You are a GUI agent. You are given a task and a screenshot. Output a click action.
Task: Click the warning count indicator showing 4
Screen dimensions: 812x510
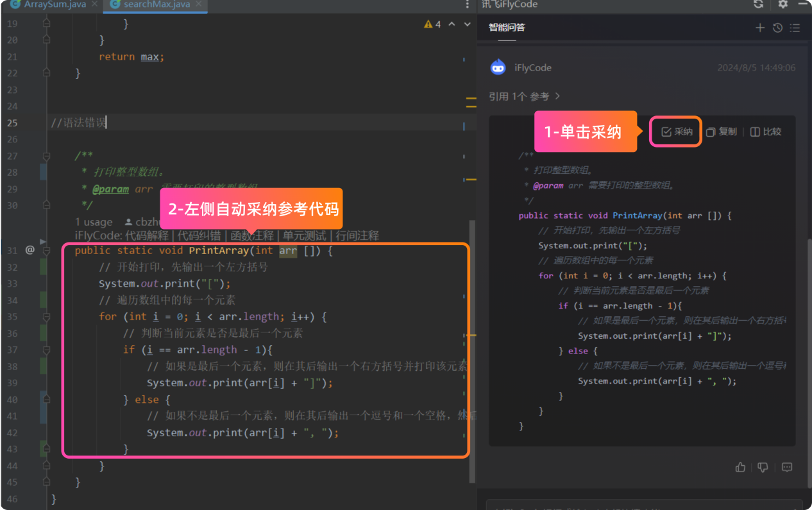click(432, 24)
